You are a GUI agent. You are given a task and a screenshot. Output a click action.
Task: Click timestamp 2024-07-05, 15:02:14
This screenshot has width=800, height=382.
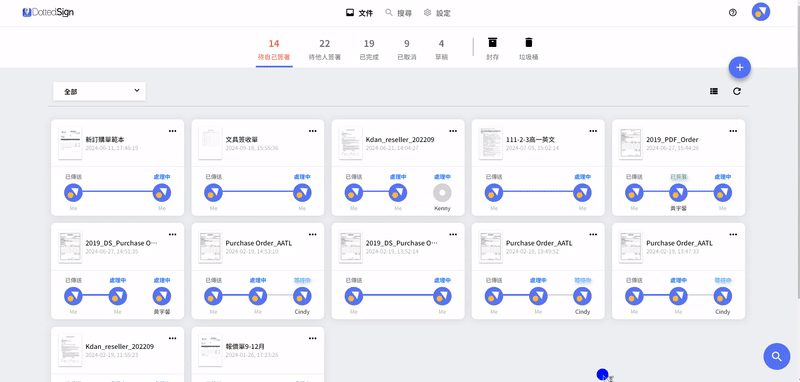coord(532,148)
